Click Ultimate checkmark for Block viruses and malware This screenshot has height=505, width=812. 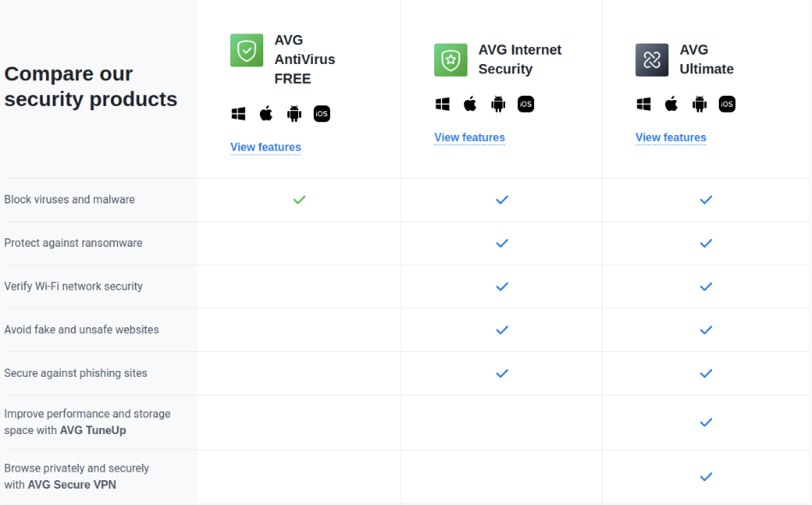[706, 200]
